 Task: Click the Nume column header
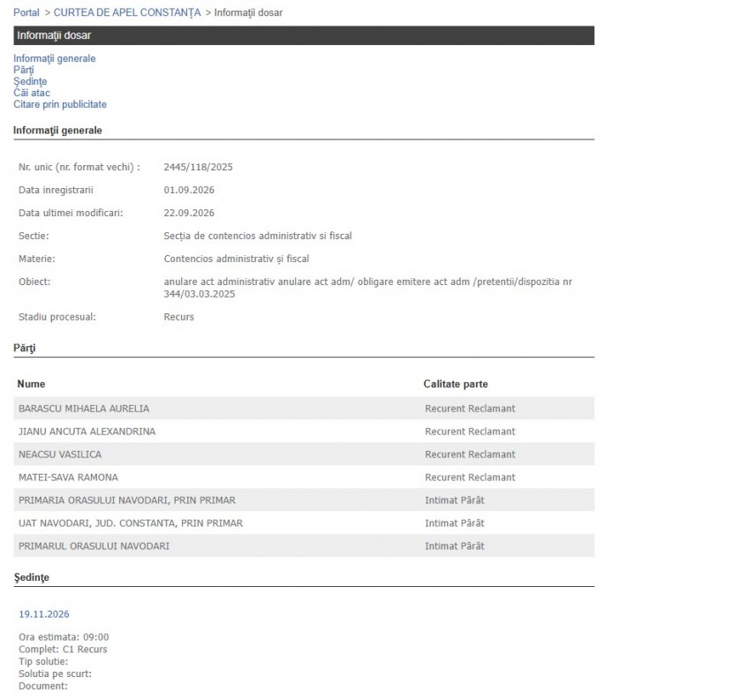pos(31,384)
